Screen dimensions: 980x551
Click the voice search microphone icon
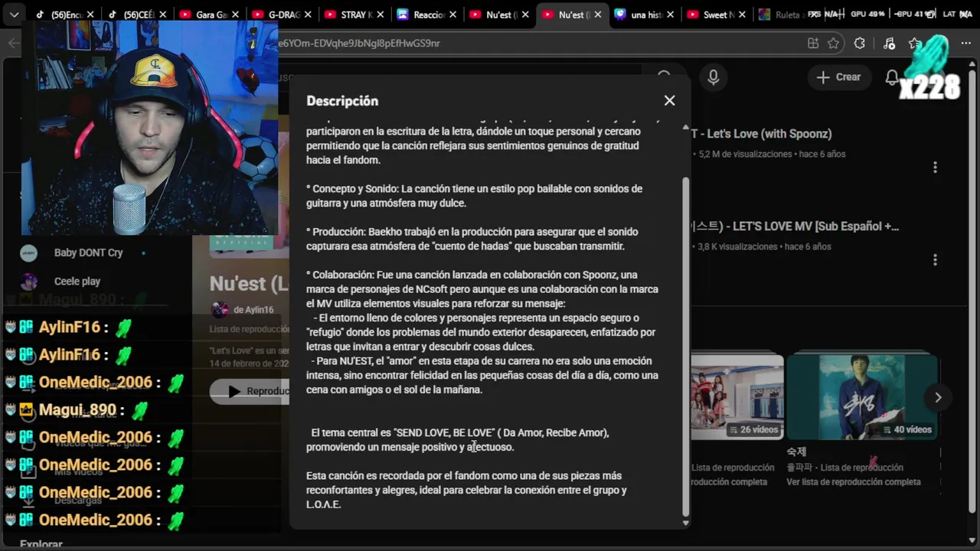[714, 77]
